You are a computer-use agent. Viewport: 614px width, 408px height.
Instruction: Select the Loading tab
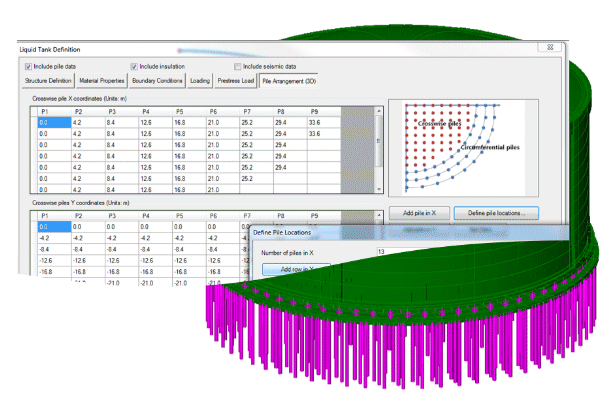200,81
